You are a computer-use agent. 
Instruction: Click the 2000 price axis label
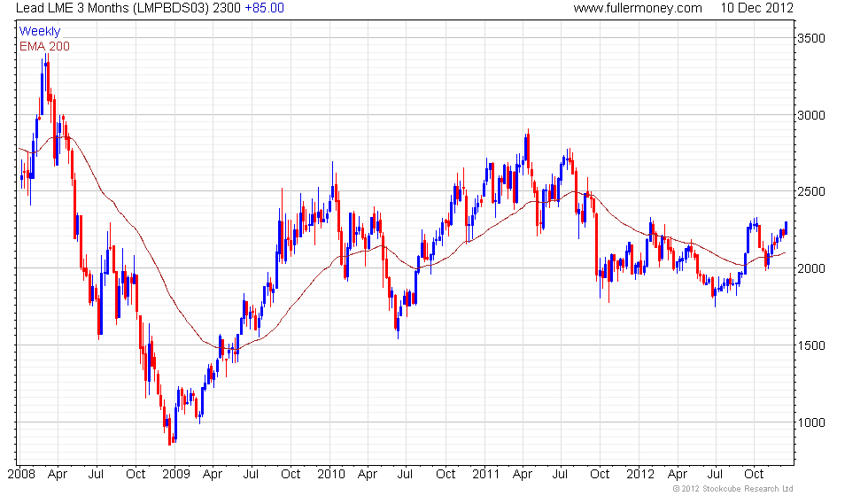[811, 268]
